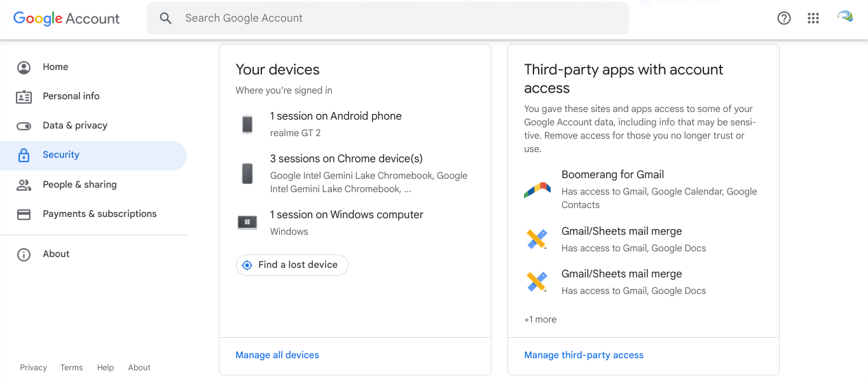Image resolution: width=868 pixels, height=383 pixels.
Task: Click the Search Google Account field
Action: coord(388,18)
